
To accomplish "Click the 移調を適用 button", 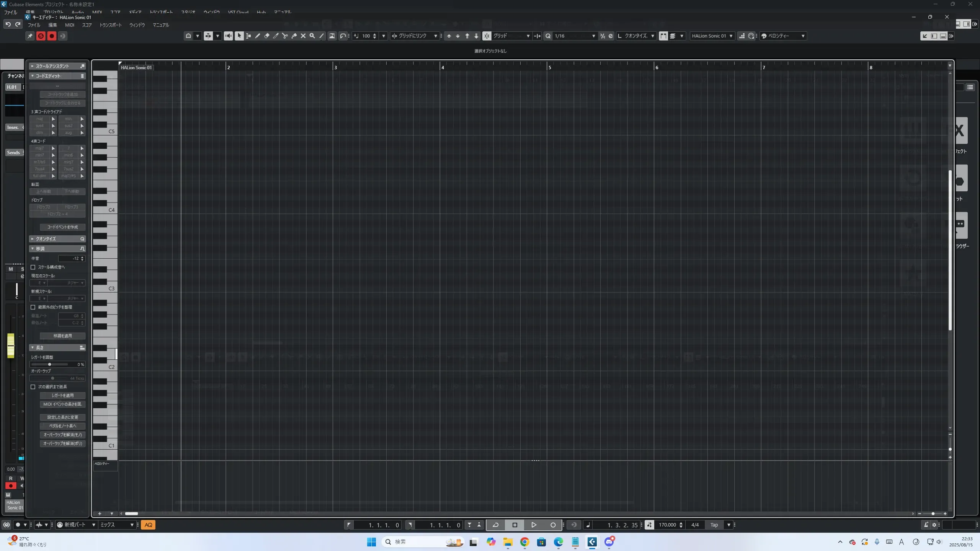I will 62,336.
